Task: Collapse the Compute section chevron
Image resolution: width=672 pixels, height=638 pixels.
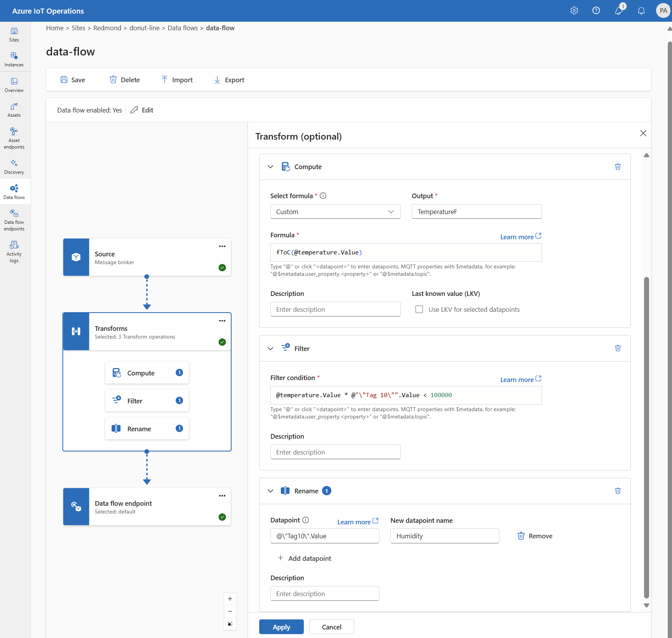Action: (270, 167)
